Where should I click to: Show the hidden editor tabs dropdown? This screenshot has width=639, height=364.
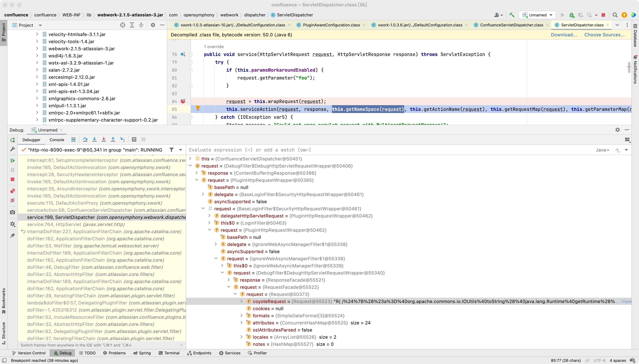point(617,25)
